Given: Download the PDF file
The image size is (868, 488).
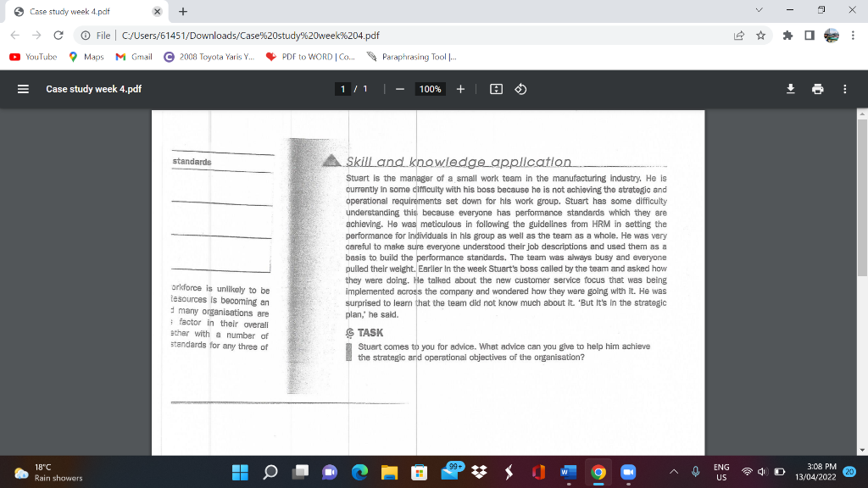Looking at the screenshot, I should click(788, 88).
